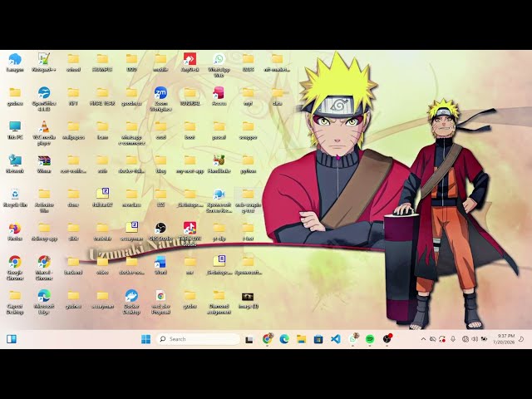Open Microsoft Store from the taskbar
Screen dimensions: 532x399
[x=318, y=339]
